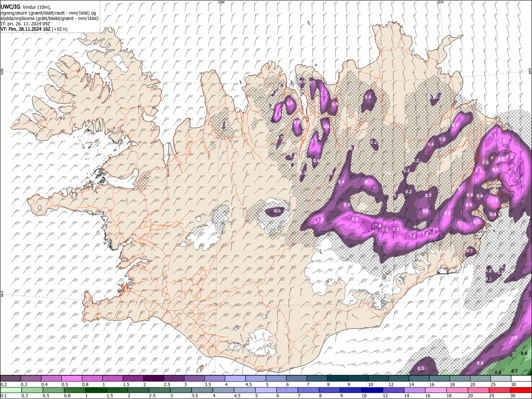Select the violet rain swatch between 12 and 14
Image resolution: width=532 pixels, height=399 pixels.
[x=393, y=390]
